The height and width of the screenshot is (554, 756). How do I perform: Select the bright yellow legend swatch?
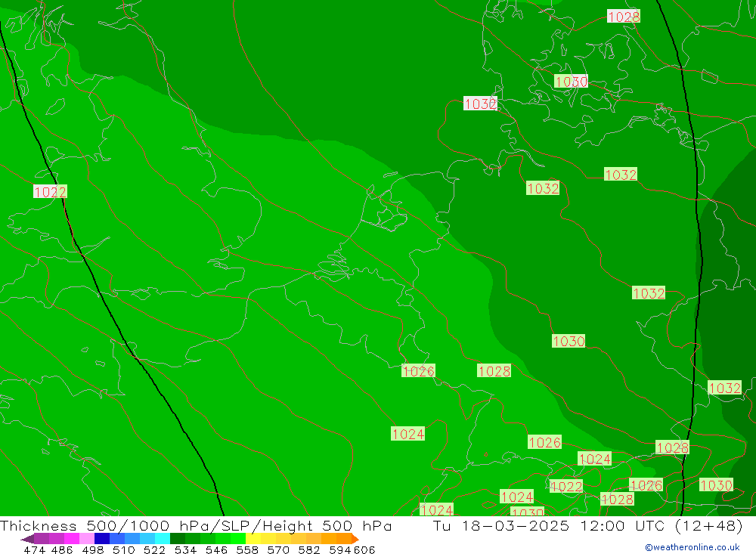pyautogui.click(x=253, y=539)
